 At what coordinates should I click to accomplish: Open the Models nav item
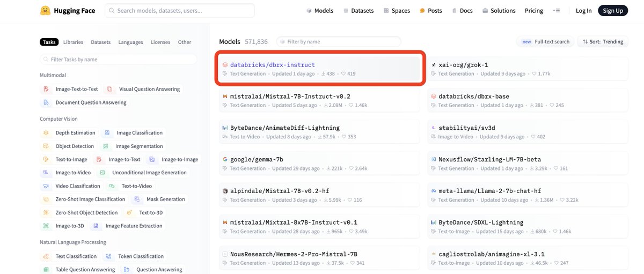coord(319,11)
